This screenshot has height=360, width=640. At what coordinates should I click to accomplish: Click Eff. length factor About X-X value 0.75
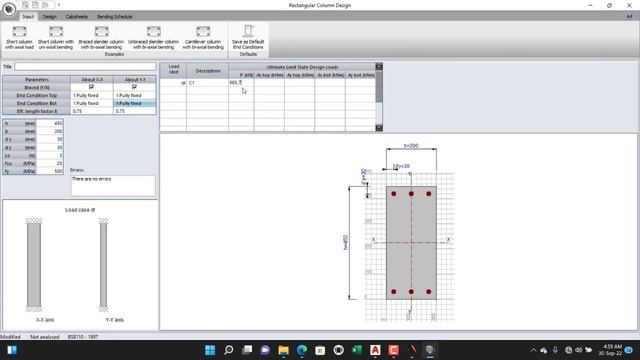click(x=92, y=111)
